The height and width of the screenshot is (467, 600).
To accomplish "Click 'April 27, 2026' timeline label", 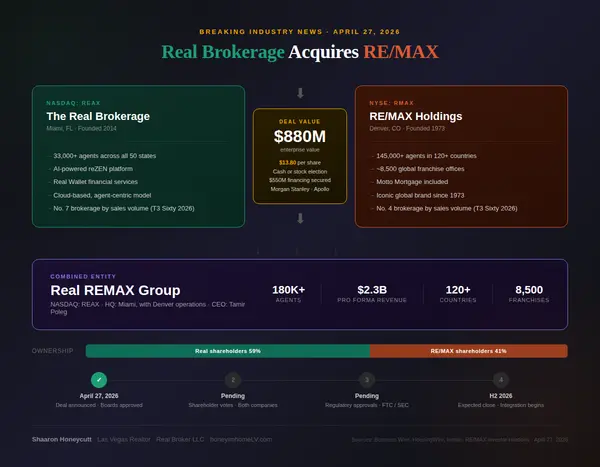I will (x=99, y=396).
